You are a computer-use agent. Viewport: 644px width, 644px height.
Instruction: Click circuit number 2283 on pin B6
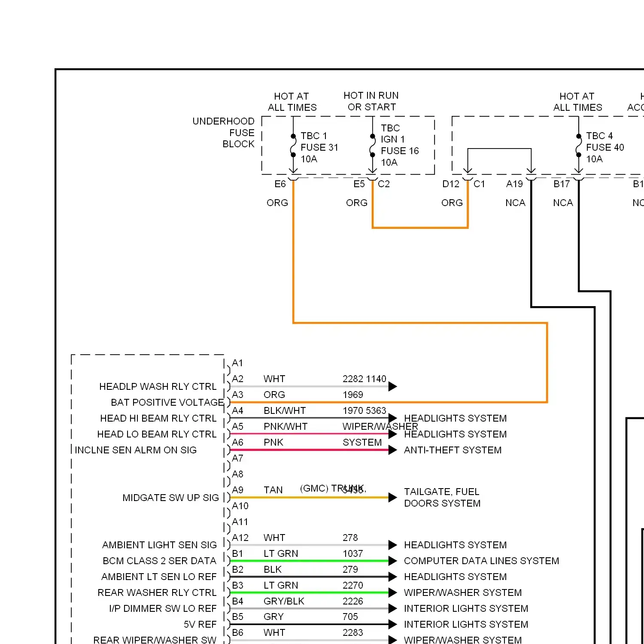tap(353, 632)
